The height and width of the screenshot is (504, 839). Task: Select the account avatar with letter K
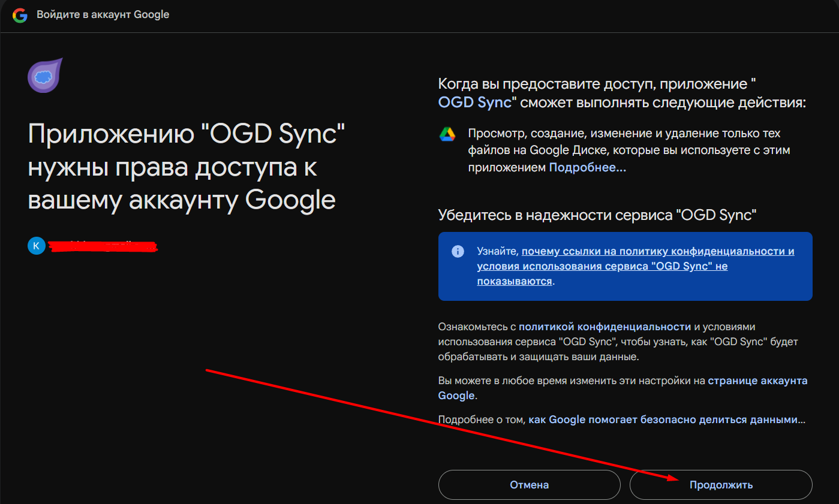[x=36, y=246]
